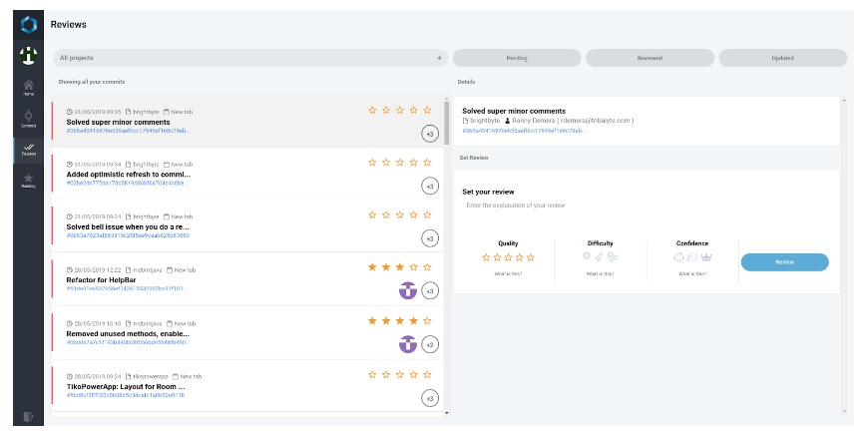Filter commits by Pending

(x=516, y=58)
